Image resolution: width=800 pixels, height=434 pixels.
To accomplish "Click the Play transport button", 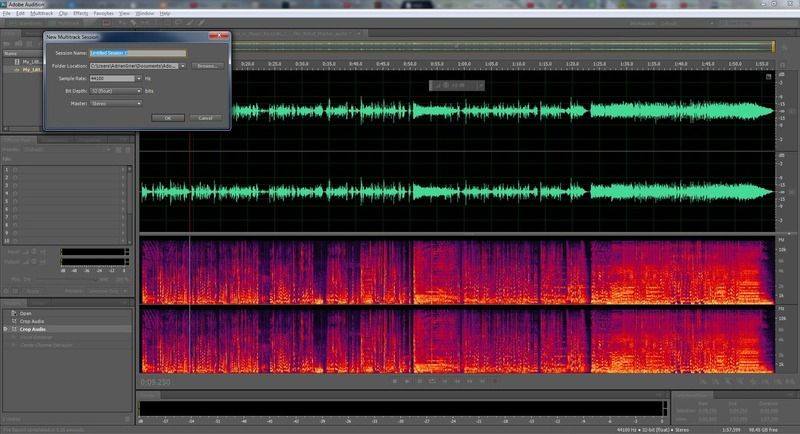I will pyautogui.click(x=407, y=381).
